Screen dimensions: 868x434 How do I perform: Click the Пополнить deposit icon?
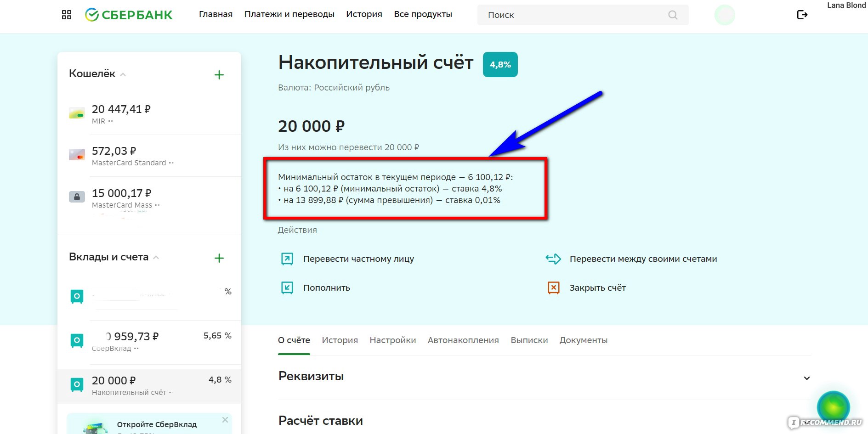pos(287,288)
